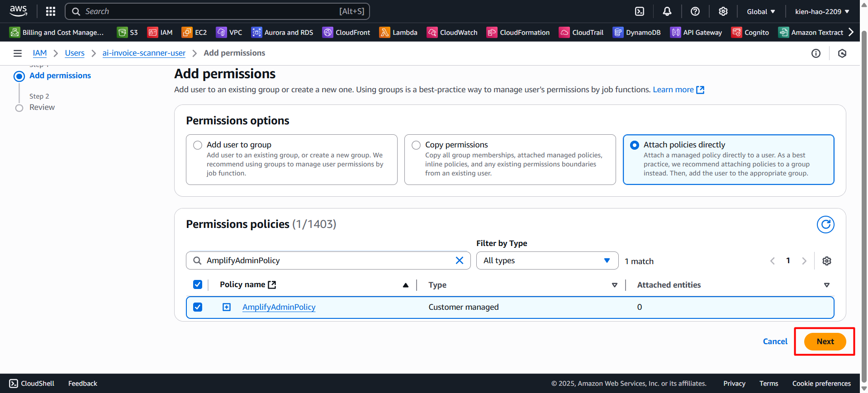
Task: Open the services grid menu icon
Action: coord(51,11)
